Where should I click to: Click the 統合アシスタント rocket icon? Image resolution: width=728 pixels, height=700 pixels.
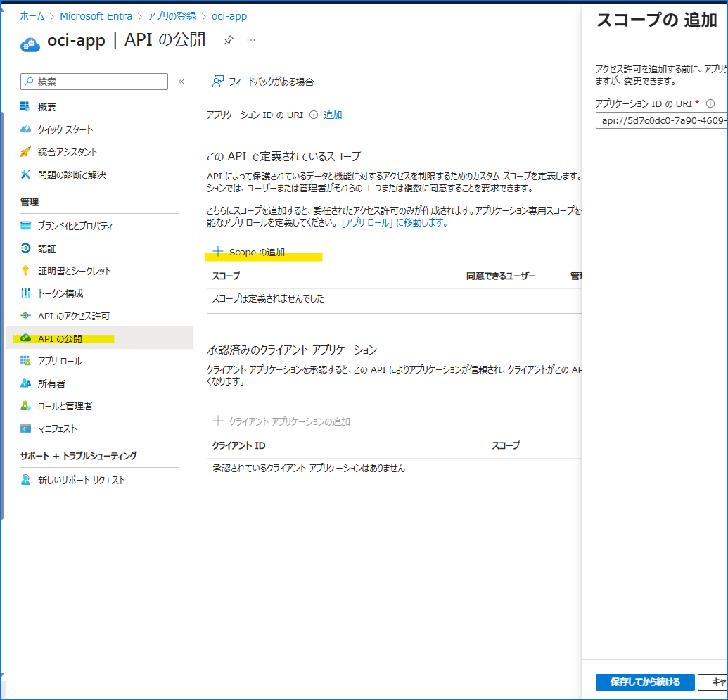25,152
